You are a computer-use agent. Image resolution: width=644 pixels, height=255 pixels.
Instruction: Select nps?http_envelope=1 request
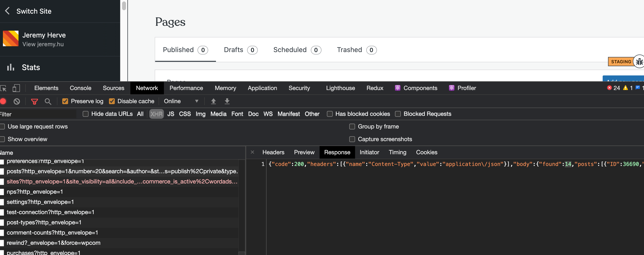(119, 191)
